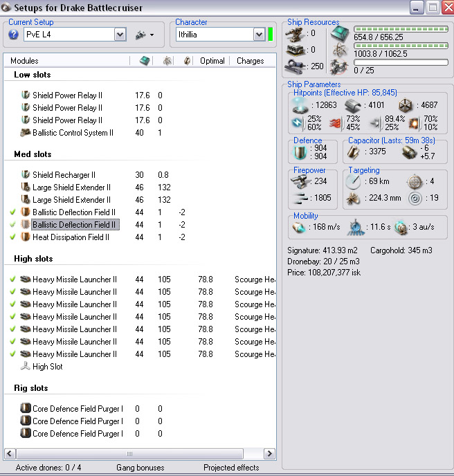Click the velocity icon showing 168 m/s
454x476 pixels.
(299, 227)
